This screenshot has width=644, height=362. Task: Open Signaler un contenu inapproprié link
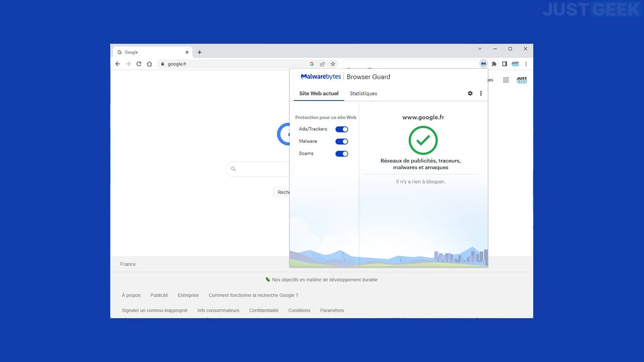(155, 311)
